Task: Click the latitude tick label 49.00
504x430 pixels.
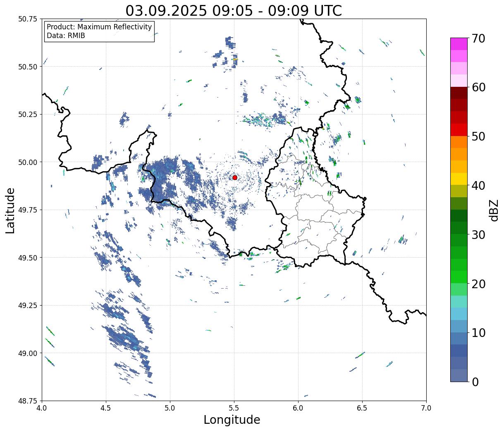Action: point(28,353)
